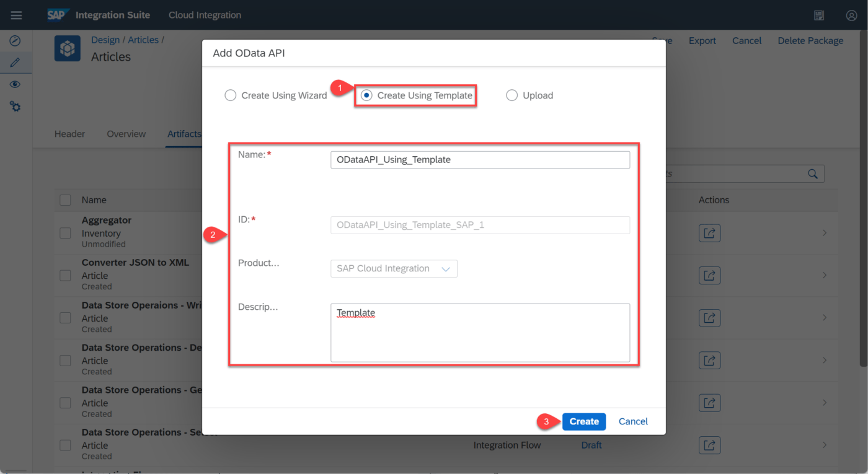Open the hamburger navigation menu
Image resolution: width=868 pixels, height=474 pixels.
(16, 15)
